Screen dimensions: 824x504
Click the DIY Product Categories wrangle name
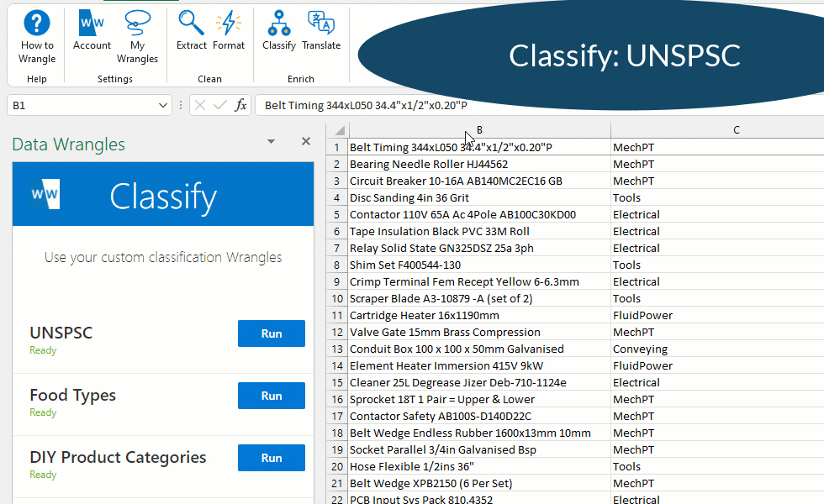pos(118,457)
